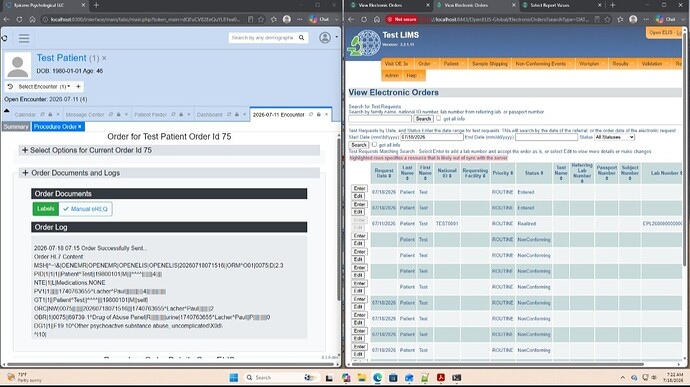Image resolution: width=690 pixels, height=387 pixels.
Task: Close Test Patient with the x icon
Action: pos(104,58)
